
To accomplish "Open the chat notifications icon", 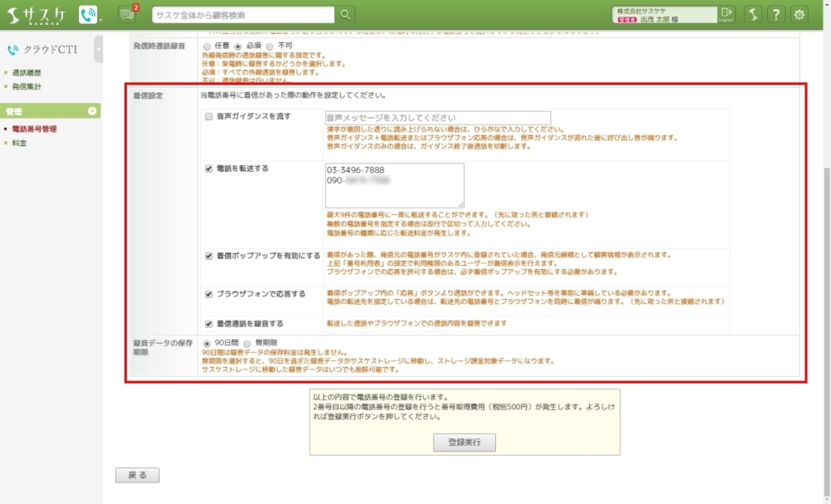I will click(126, 14).
